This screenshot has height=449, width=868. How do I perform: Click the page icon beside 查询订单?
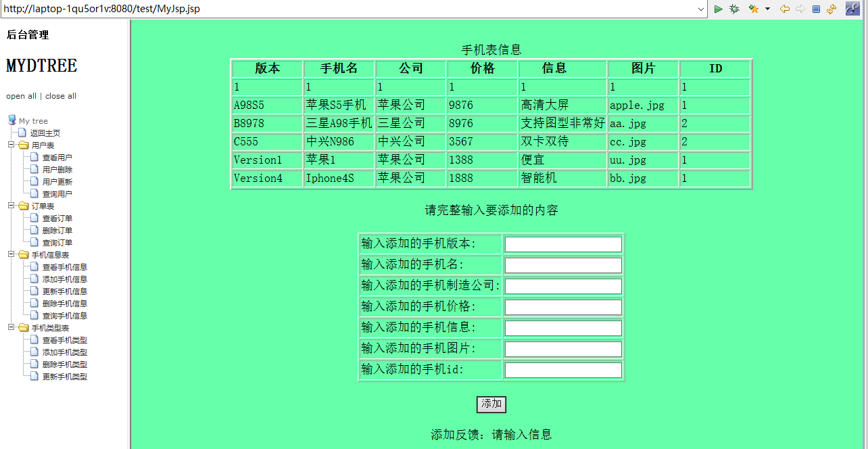click(x=34, y=242)
